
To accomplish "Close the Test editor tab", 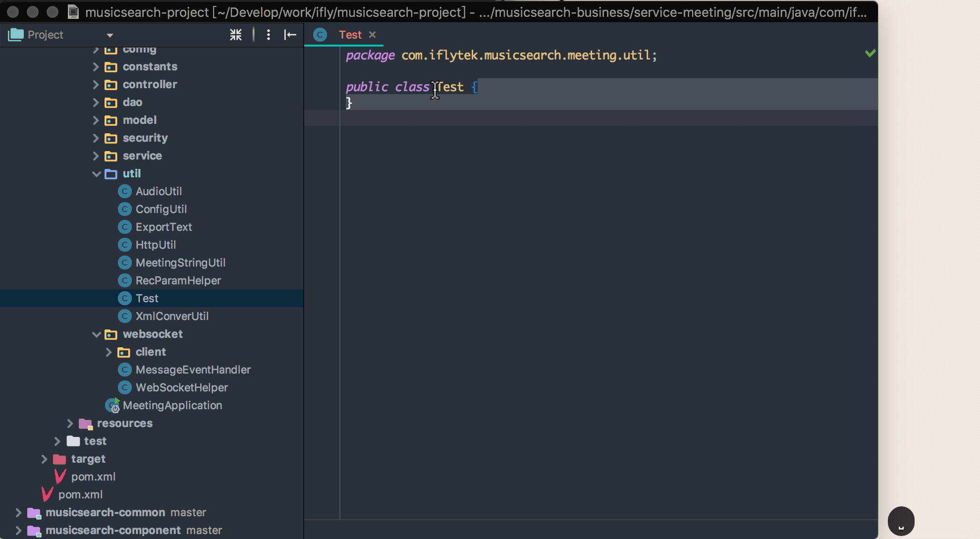I will pyautogui.click(x=373, y=35).
